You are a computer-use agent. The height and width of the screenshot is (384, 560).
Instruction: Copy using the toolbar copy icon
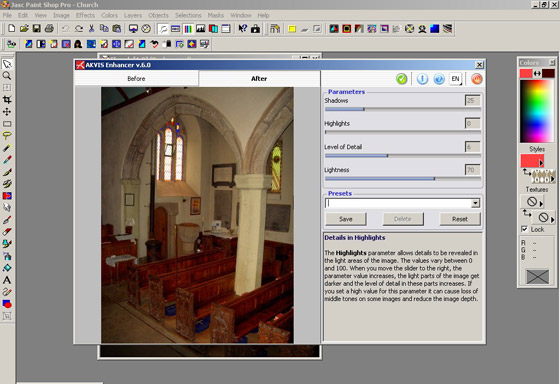104,29
